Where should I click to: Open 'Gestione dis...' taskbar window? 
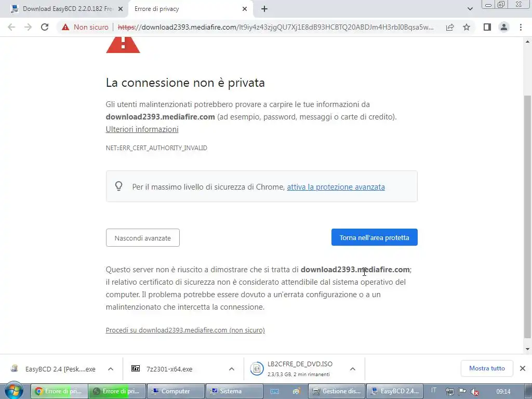(337, 391)
